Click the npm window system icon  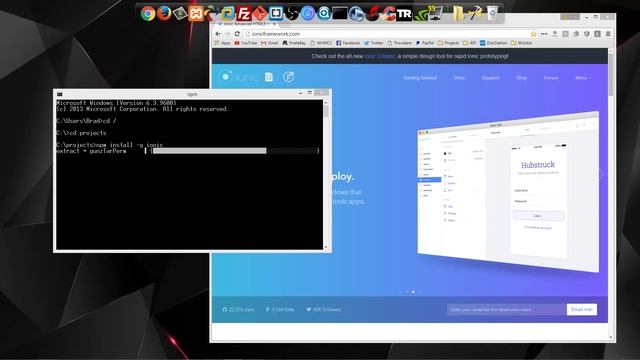tap(60, 94)
